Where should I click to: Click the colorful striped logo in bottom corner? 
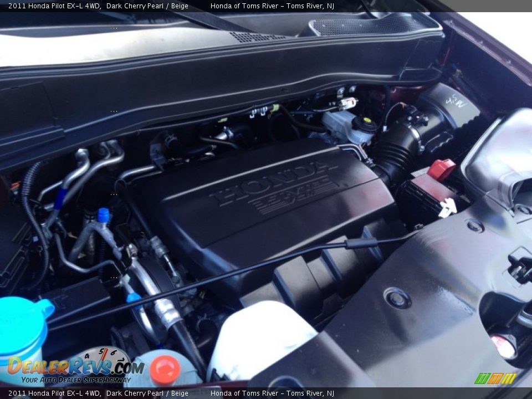point(495,378)
